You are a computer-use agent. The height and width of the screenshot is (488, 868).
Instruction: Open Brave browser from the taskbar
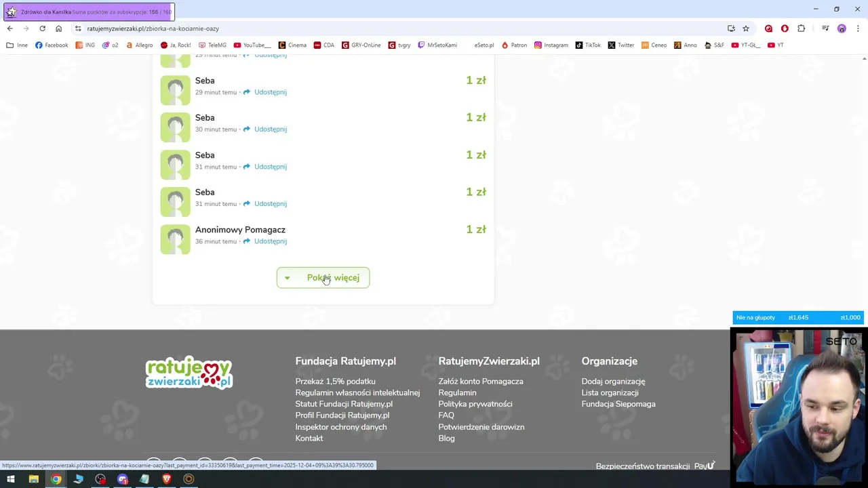[x=167, y=479]
